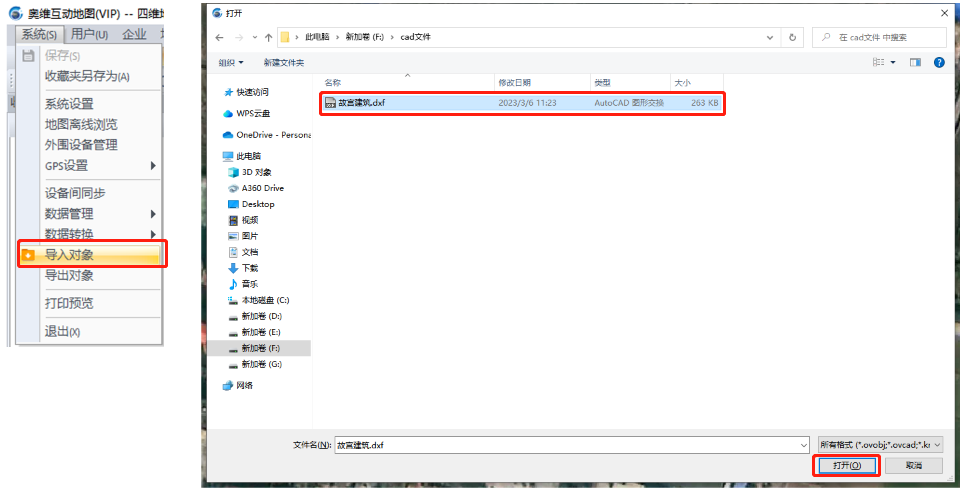Viewport: 970px width, 493px height.
Task: Go up one folder with up arrow
Action: click(267, 37)
